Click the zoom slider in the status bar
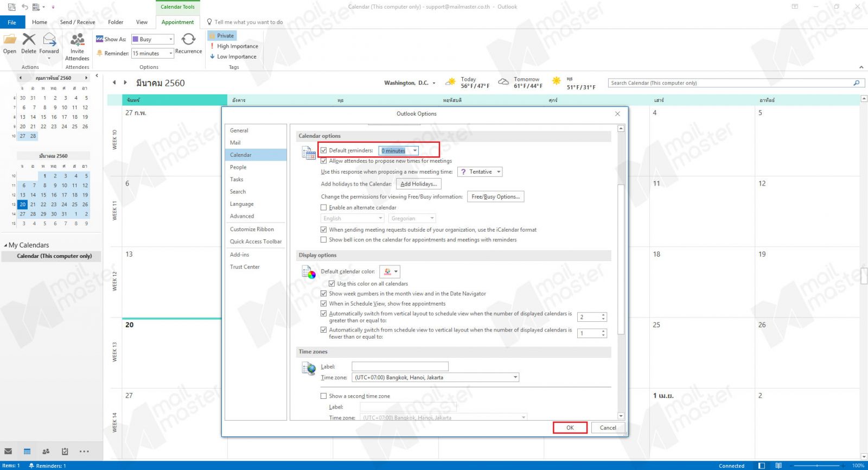 (818, 466)
